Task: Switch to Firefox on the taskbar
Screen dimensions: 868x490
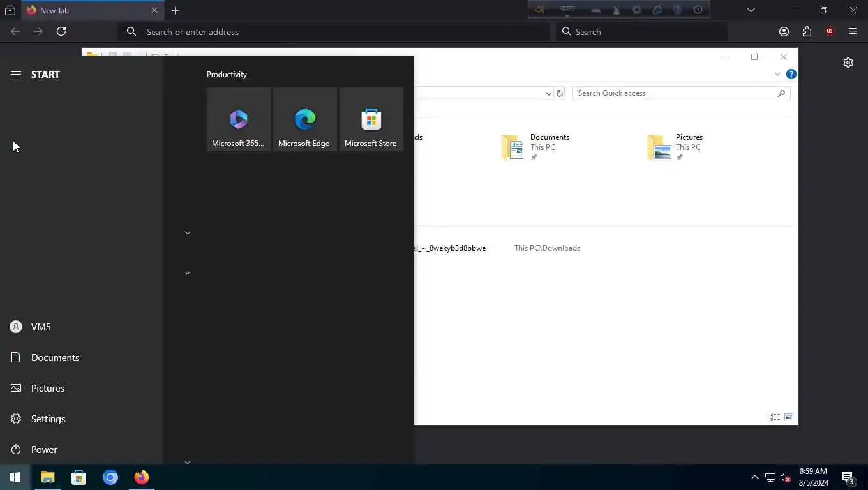Action: 142,477
